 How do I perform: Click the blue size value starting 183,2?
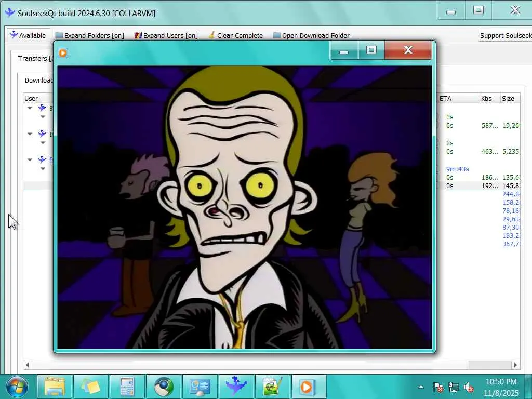(511, 235)
